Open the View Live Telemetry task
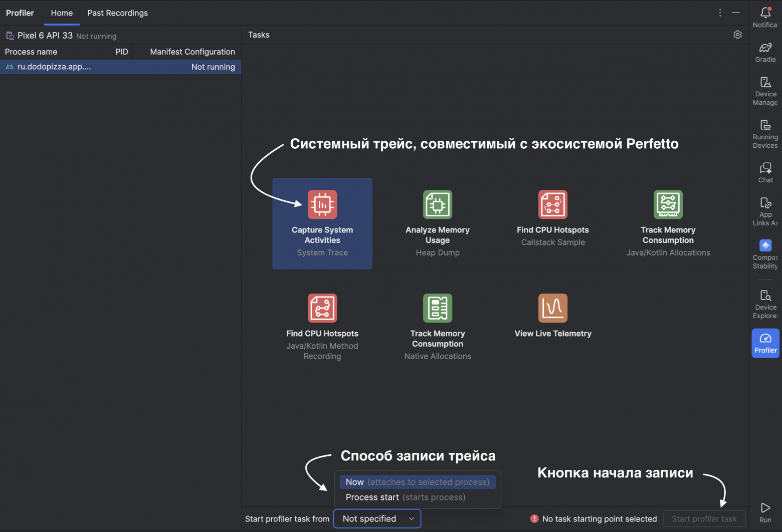The height and width of the screenshot is (532, 782). (x=552, y=317)
